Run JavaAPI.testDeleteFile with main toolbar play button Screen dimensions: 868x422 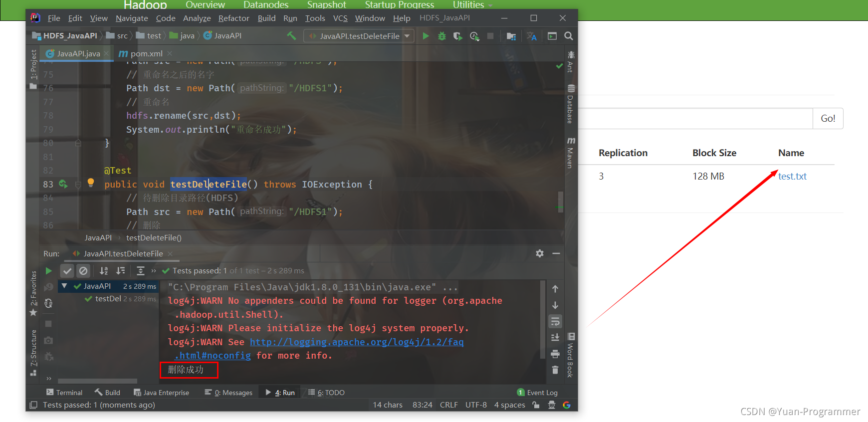pyautogui.click(x=426, y=36)
